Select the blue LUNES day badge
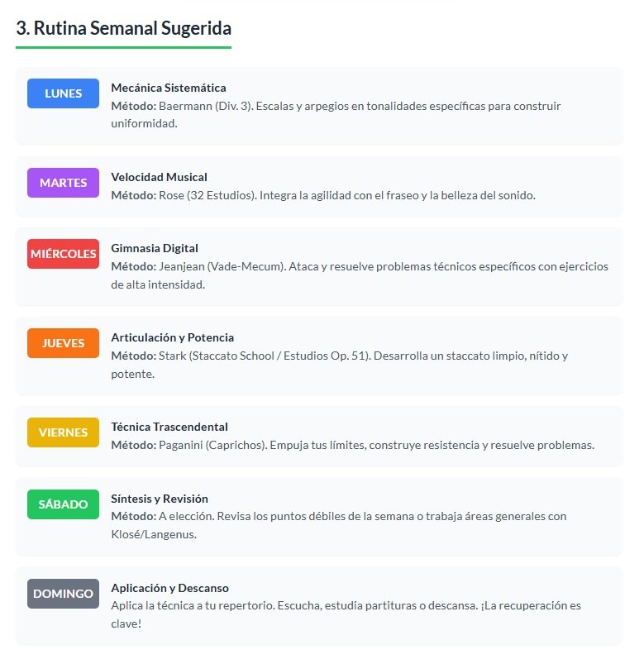The image size is (644, 664). click(x=63, y=93)
